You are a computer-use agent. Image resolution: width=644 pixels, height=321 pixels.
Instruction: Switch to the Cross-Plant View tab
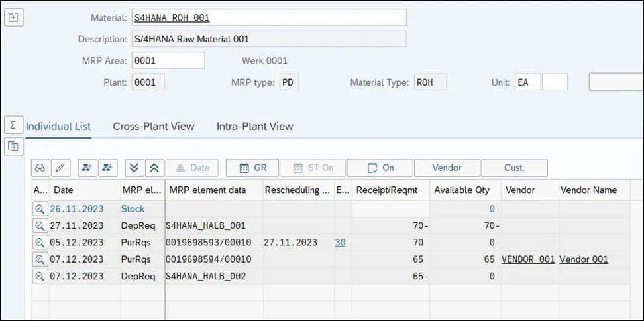coord(154,126)
